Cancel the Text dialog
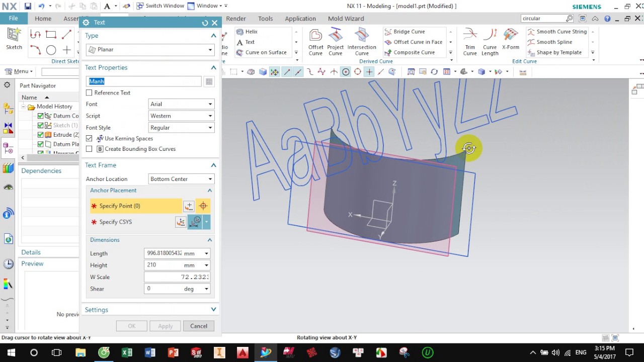 coord(199,326)
